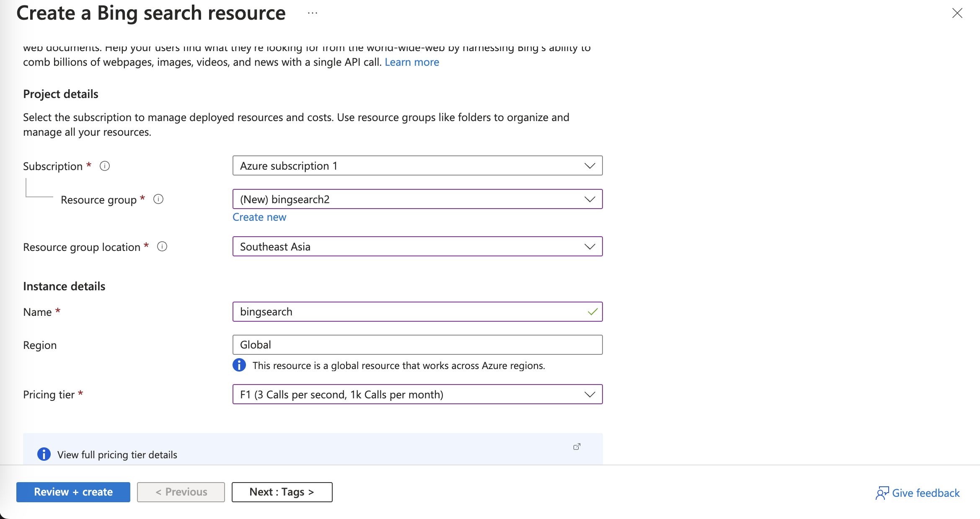Image resolution: width=980 pixels, height=519 pixels.
Task: Click the Pricing tier label
Action: (49, 395)
